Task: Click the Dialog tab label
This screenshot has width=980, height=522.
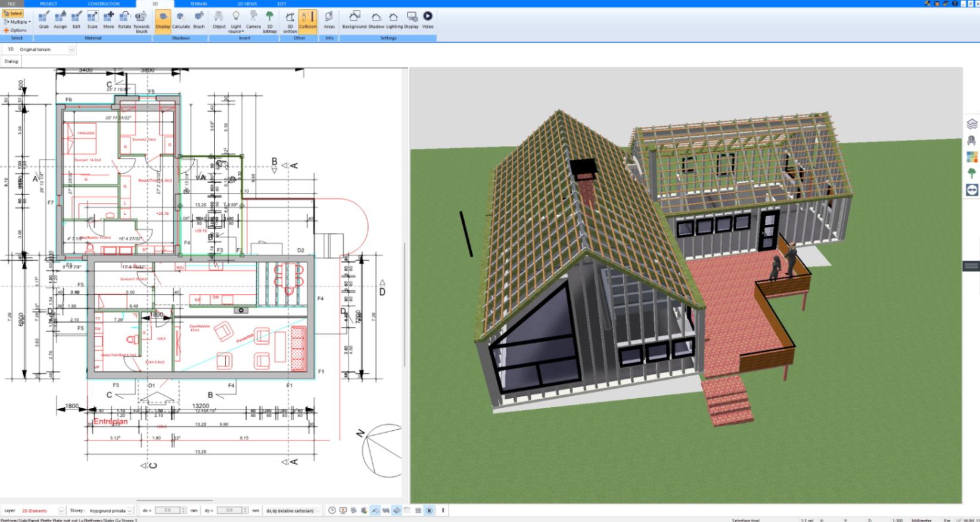Action: click(x=11, y=61)
